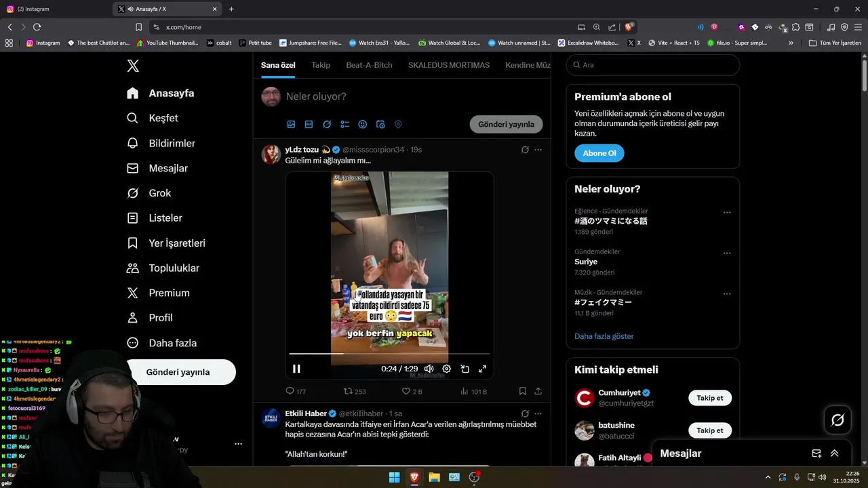The height and width of the screenshot is (488, 868).
Task: Toggle picture-in-picture for video
Action: click(x=465, y=369)
